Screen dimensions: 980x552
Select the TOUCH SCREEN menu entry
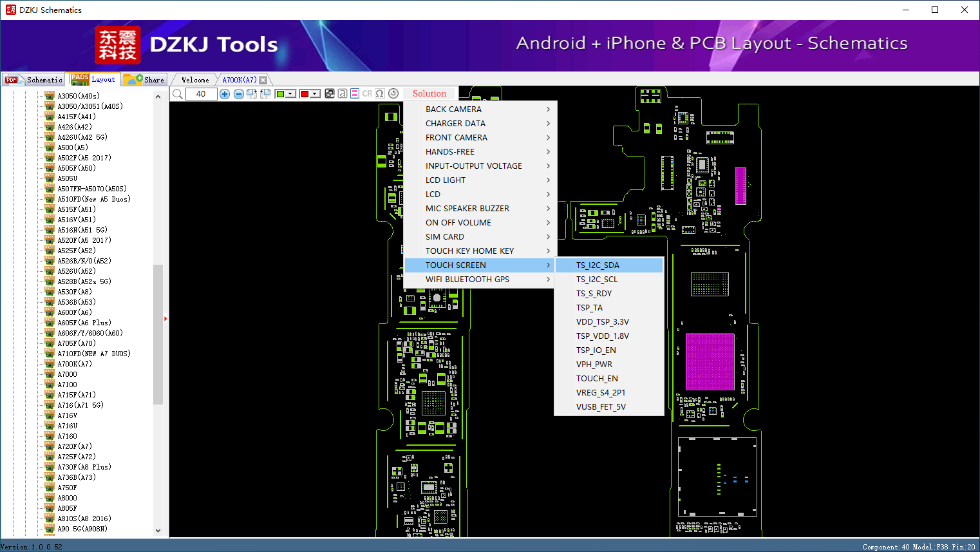coord(479,265)
